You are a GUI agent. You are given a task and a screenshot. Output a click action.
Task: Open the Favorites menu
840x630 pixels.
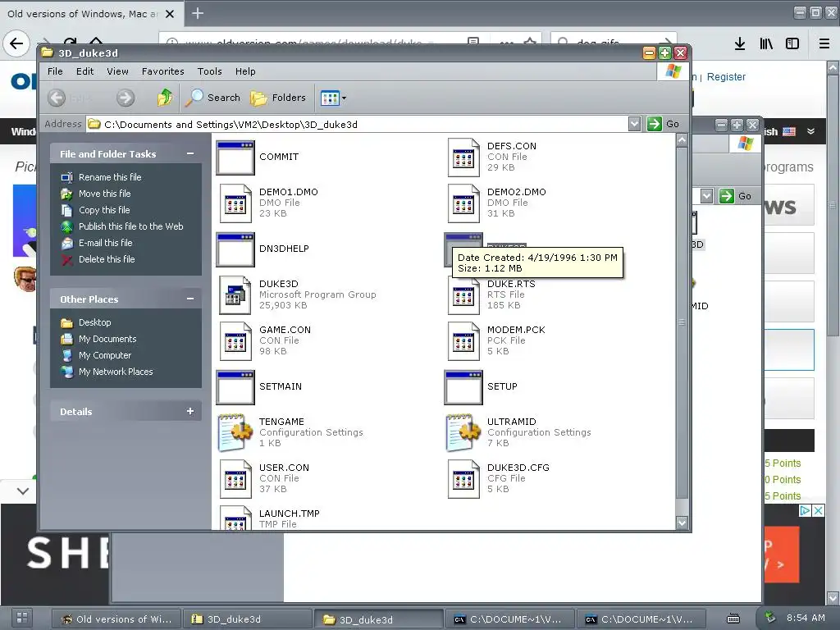(x=163, y=71)
